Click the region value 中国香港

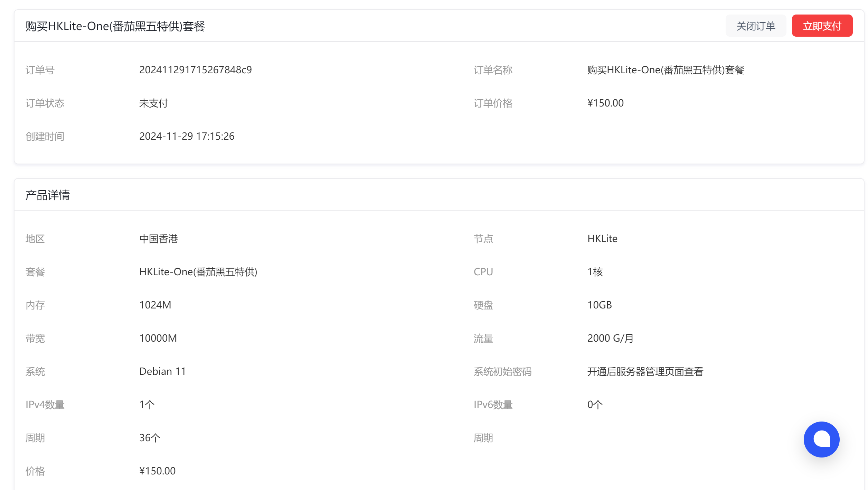coord(158,239)
